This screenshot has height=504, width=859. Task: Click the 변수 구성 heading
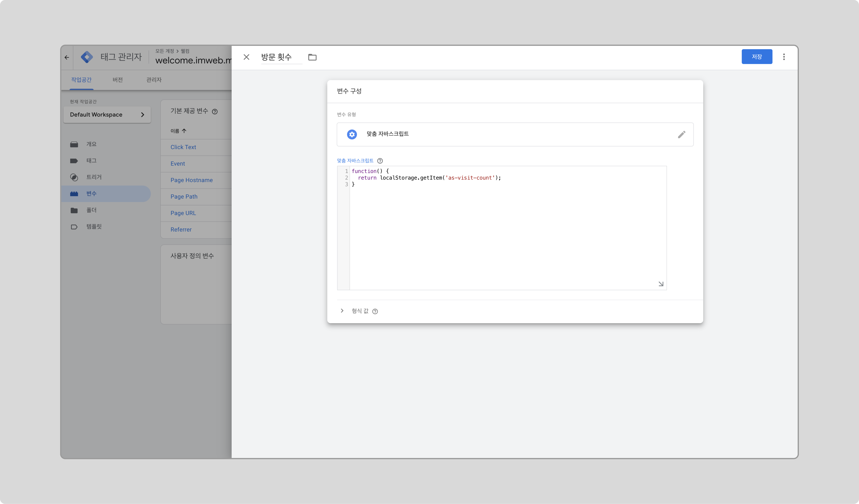coord(349,91)
